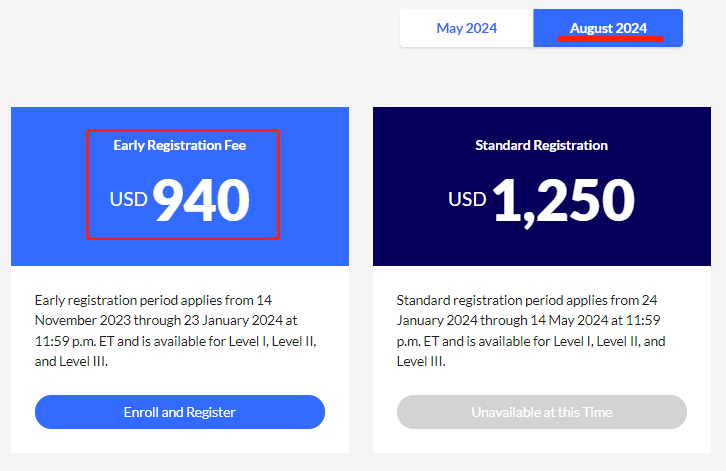Click the USD label beside 940

(129, 200)
